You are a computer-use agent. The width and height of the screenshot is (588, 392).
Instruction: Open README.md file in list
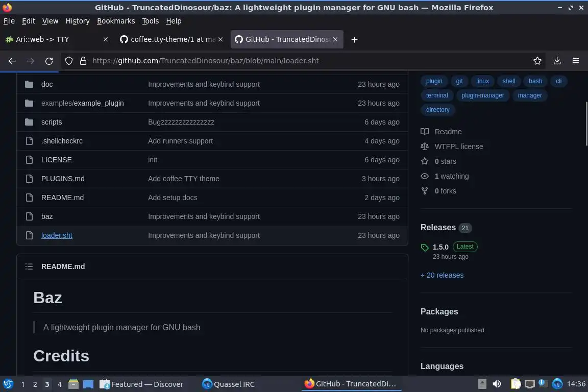[62, 198]
